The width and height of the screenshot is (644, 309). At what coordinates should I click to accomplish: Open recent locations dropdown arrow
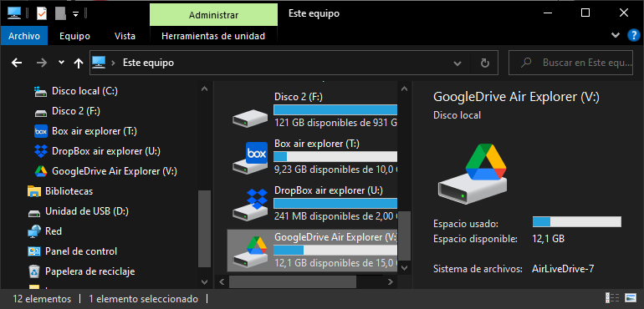point(61,63)
